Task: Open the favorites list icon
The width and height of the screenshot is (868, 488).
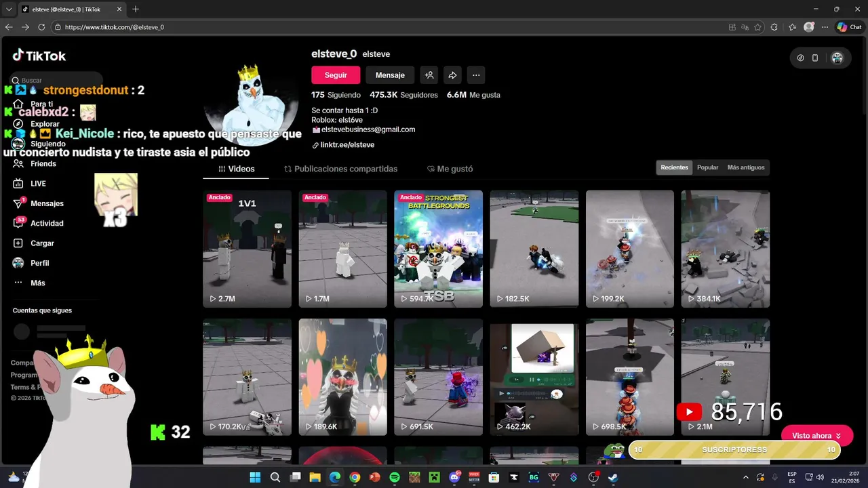Action: (792, 27)
